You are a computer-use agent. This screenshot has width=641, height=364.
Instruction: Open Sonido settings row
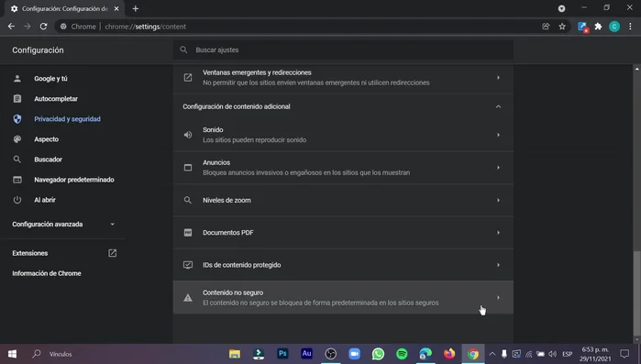(343, 135)
